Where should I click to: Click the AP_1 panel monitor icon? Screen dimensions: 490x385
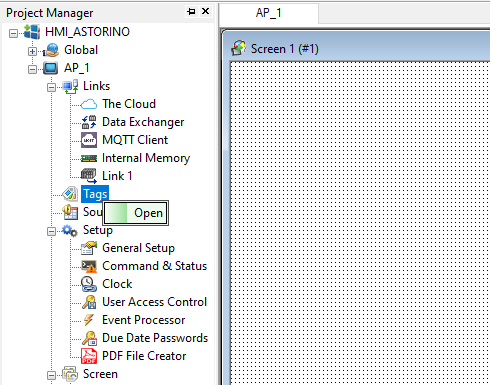point(51,68)
